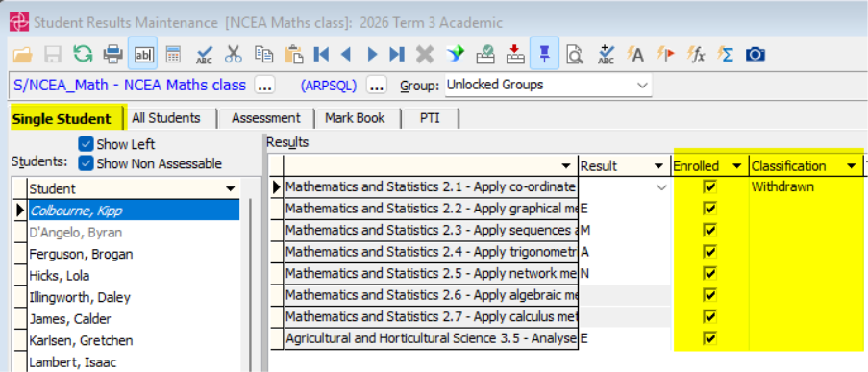Open the Mark Book tab
This screenshot has height=372, width=868.
coord(355,118)
